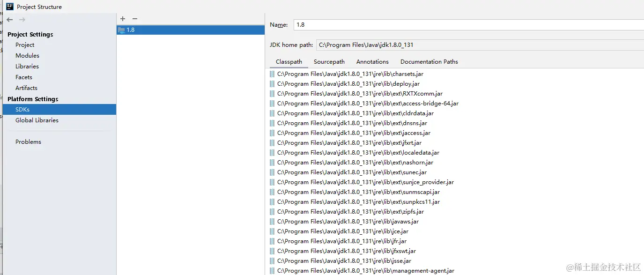Click jar icon beside management-agent.jar
This screenshot has width=644, height=275.
coord(272,271)
